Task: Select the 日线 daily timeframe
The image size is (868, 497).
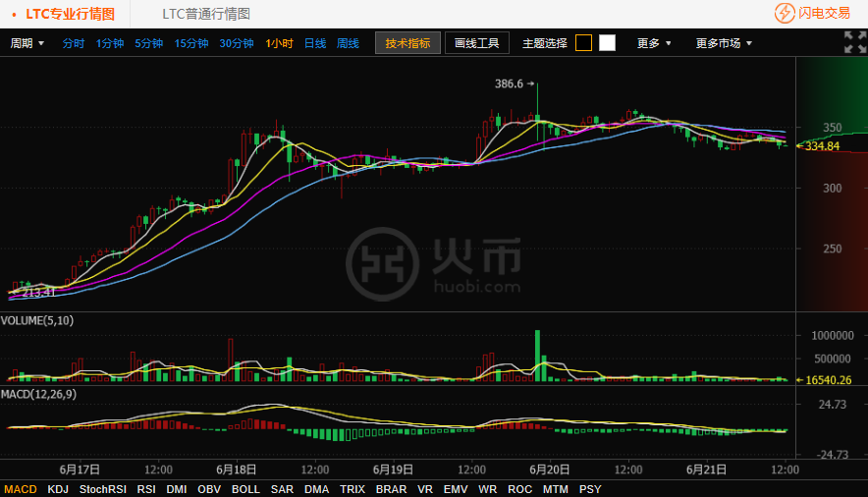Action: click(x=315, y=43)
